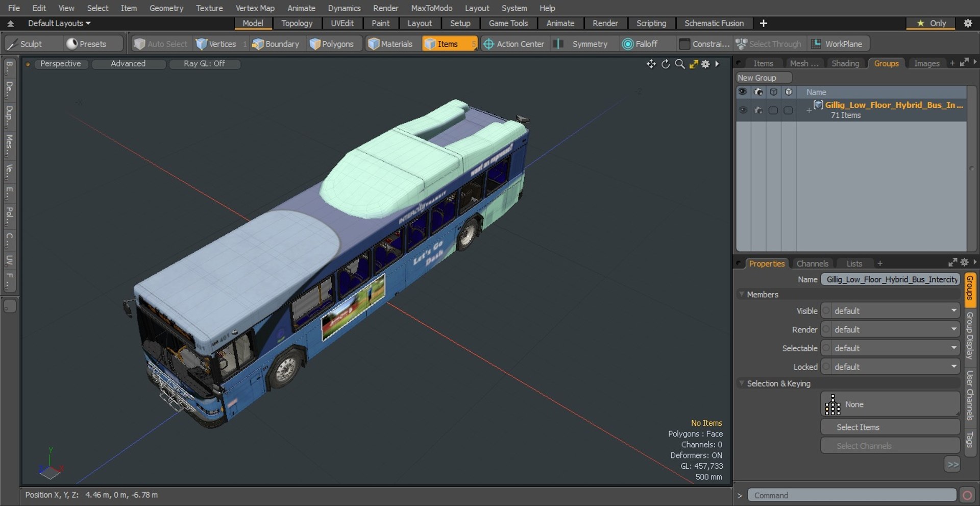Open the viewport settings gear
Image resolution: width=980 pixels, height=506 pixels.
tap(705, 64)
